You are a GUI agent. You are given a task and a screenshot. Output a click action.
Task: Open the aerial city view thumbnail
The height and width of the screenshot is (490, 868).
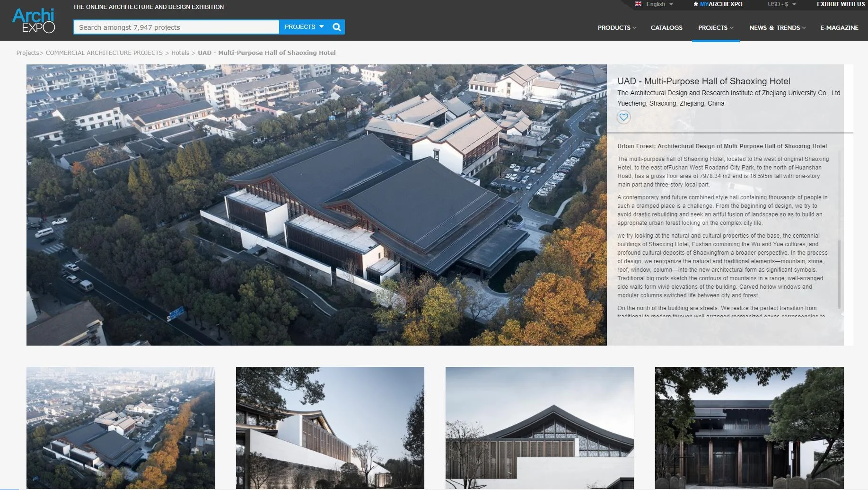click(x=121, y=428)
